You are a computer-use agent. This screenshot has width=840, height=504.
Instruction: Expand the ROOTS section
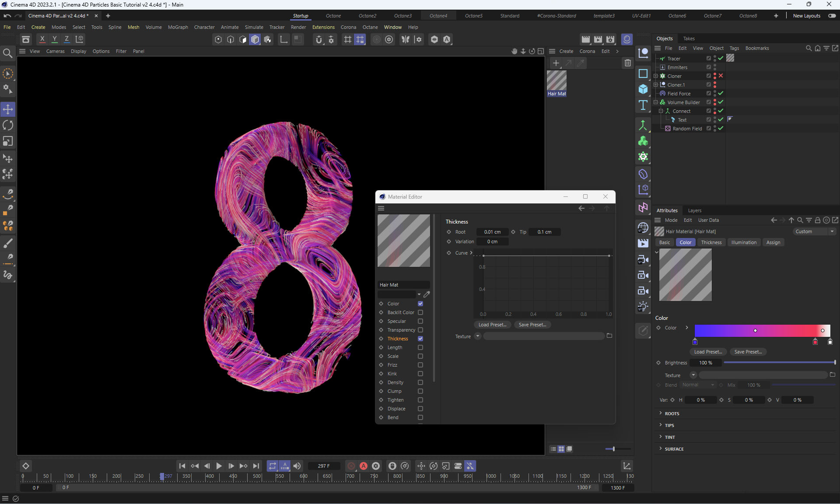(x=672, y=413)
